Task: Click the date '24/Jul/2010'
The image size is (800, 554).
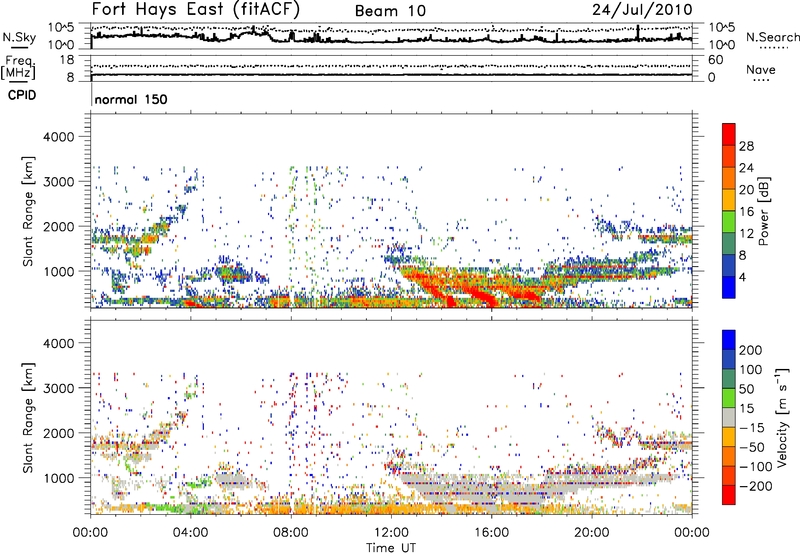Action: click(642, 10)
